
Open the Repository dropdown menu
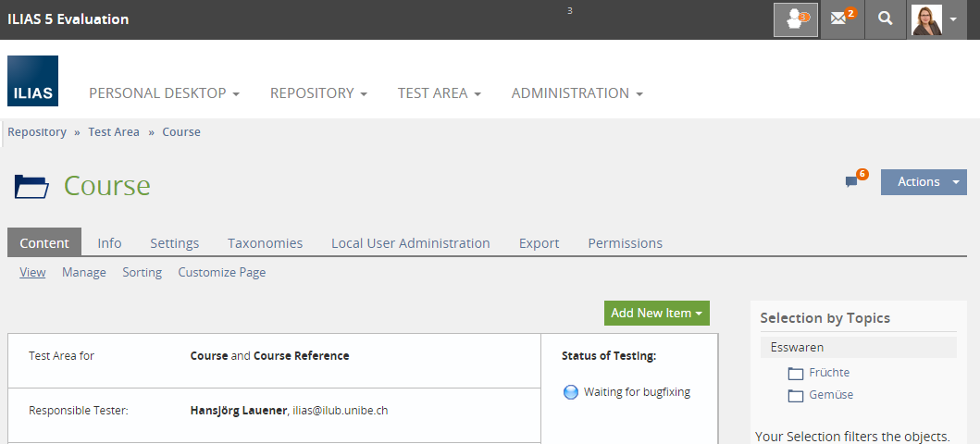point(318,93)
